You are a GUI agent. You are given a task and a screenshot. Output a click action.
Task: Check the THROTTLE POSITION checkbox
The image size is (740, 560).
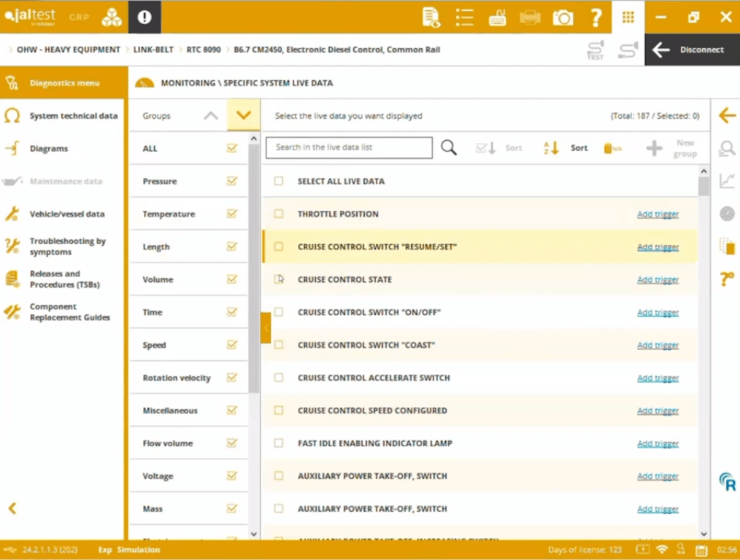point(279,214)
